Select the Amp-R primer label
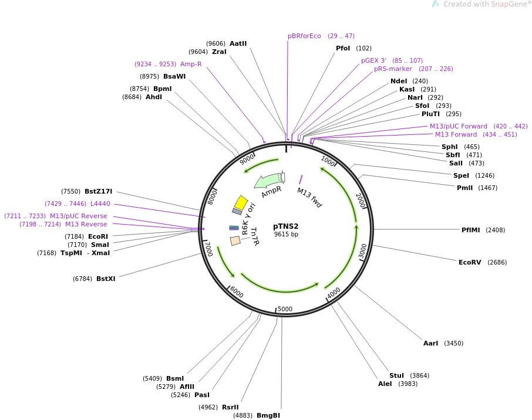Screen dimensions: 532x420 (191, 64)
